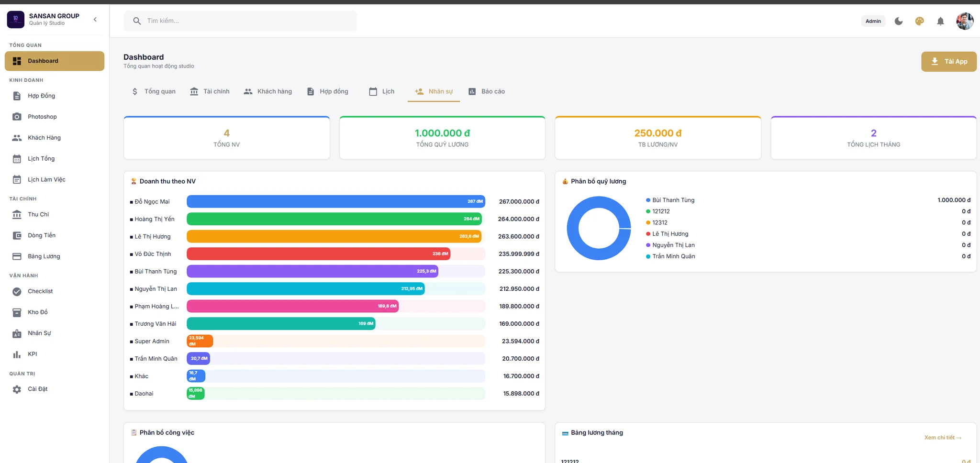
Task: Click the red Lê Thị Hương legend dot
Action: [x=648, y=234]
